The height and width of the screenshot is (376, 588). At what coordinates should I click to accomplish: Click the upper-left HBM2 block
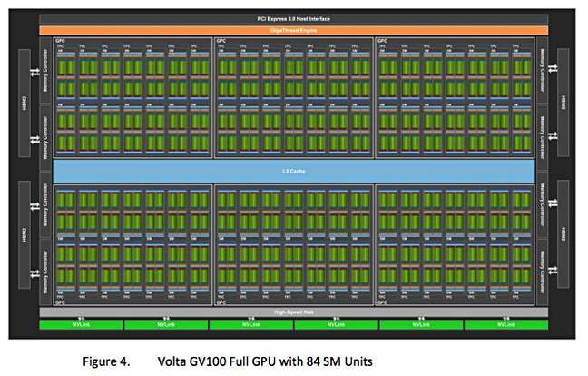coord(24,104)
